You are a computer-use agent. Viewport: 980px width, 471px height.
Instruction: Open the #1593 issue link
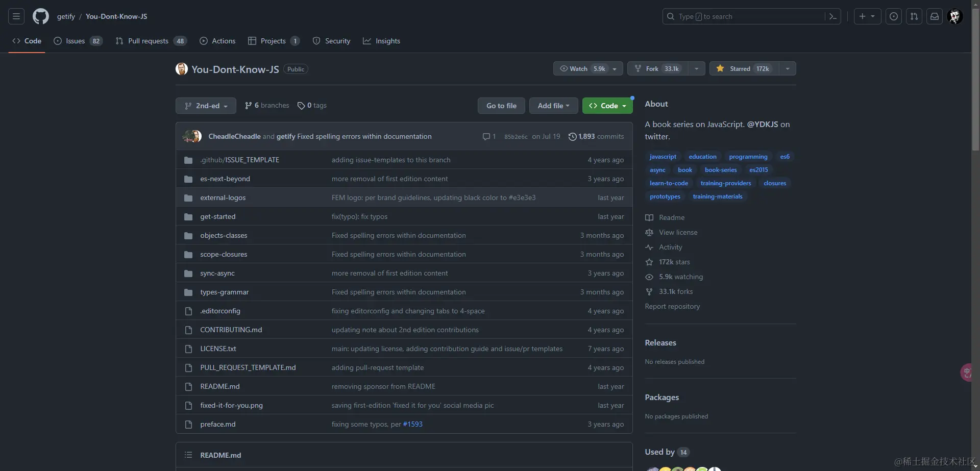[x=413, y=424]
